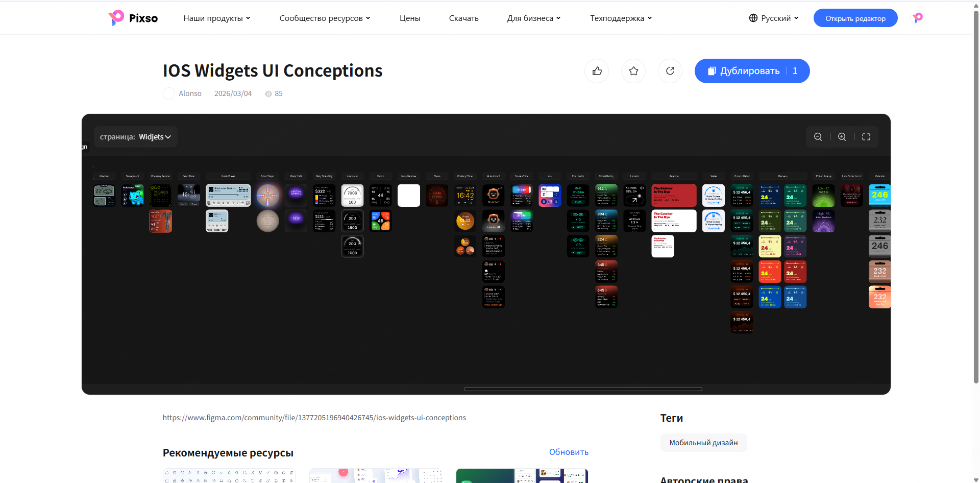Screen dimensions: 980x483
Task: Click Рекомендуемые ресурсы heading
Action: click(228, 453)
